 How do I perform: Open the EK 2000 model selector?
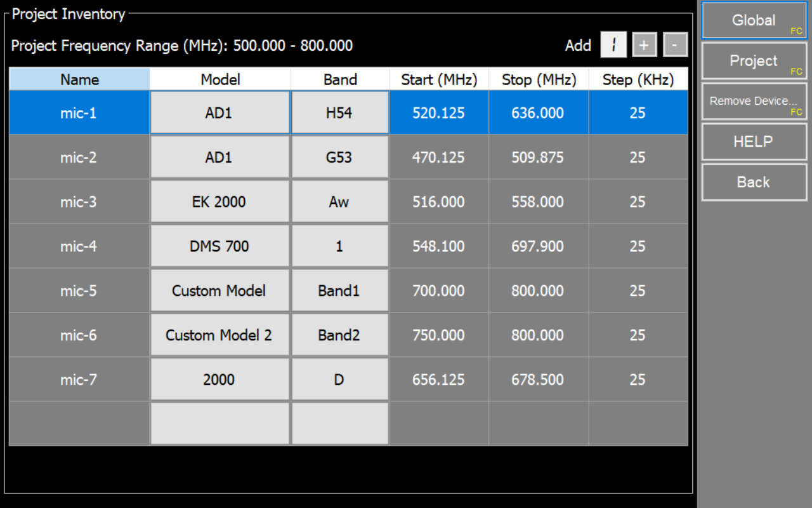[x=219, y=201]
